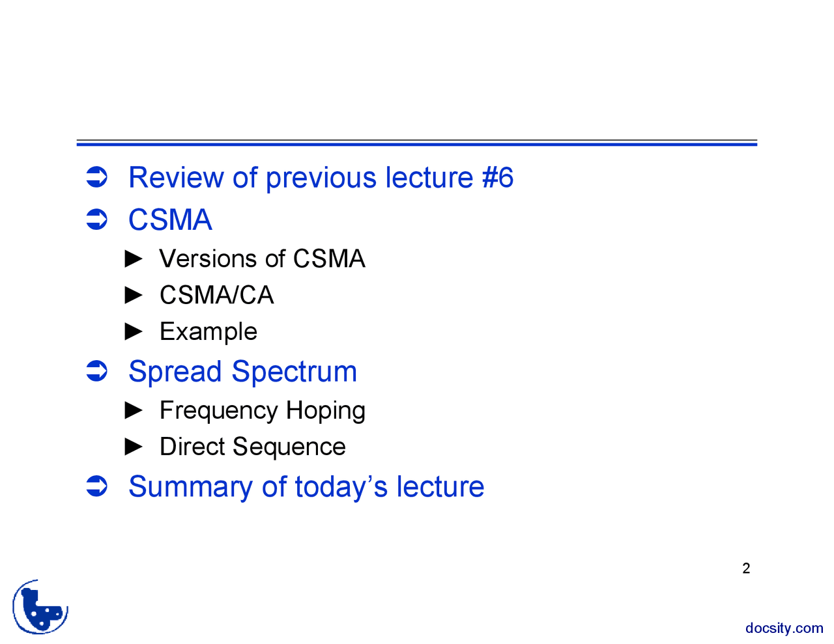Click the blue "CSMA" heading text
This screenshot has width=834, height=644.
[170, 220]
